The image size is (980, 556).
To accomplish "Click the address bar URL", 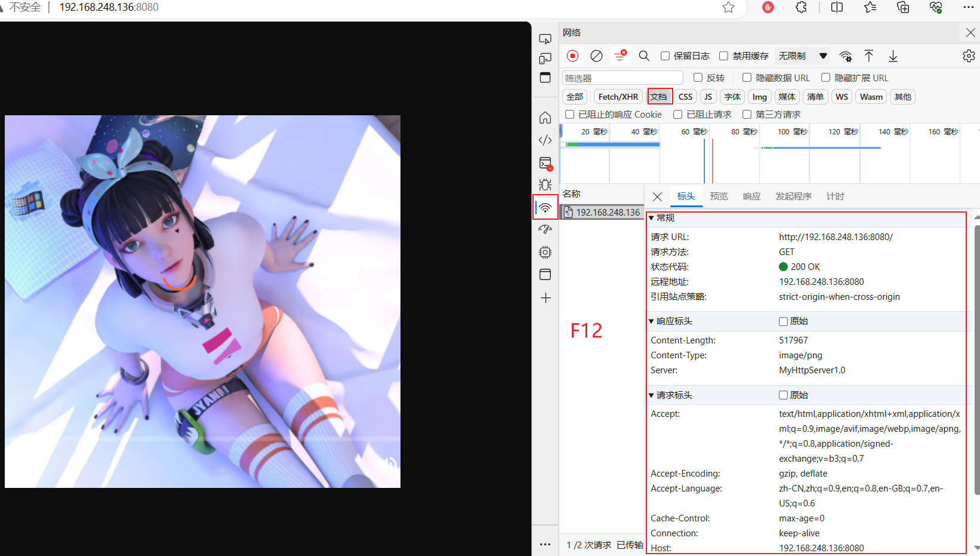I will [109, 7].
